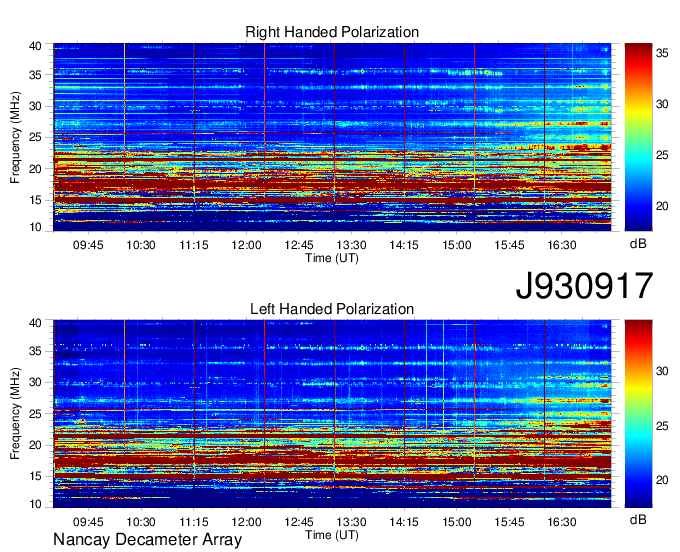Choose 40 MHz tick on Left Handed frequency axis
The height and width of the screenshot is (552, 680).
click(x=35, y=323)
